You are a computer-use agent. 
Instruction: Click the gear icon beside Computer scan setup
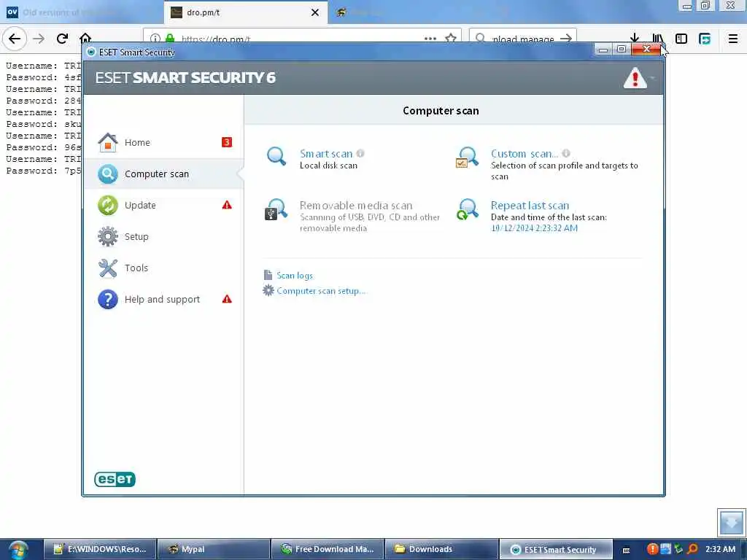268,290
